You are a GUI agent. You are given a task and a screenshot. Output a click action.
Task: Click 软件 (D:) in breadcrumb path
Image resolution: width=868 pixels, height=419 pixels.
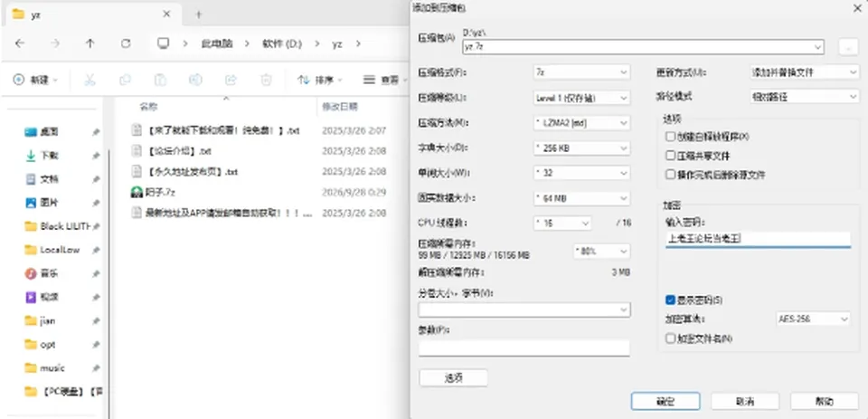(282, 43)
